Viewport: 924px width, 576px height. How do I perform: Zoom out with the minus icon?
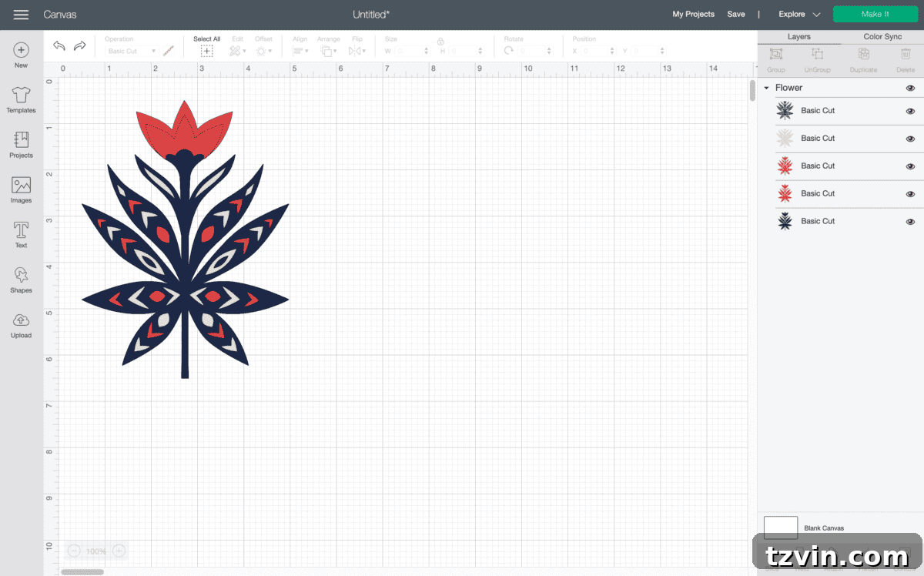pos(74,551)
